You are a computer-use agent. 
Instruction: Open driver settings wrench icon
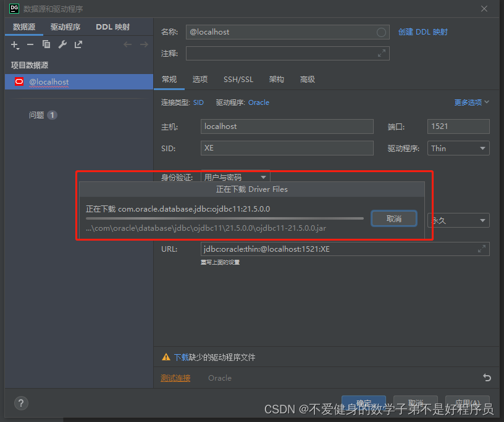coord(62,44)
